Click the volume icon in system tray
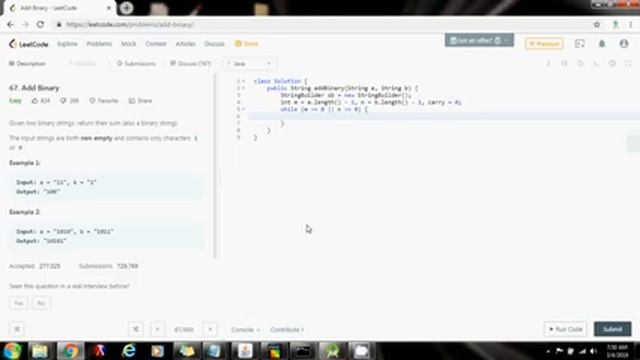Image resolution: width=640 pixels, height=360 pixels. pos(594,351)
